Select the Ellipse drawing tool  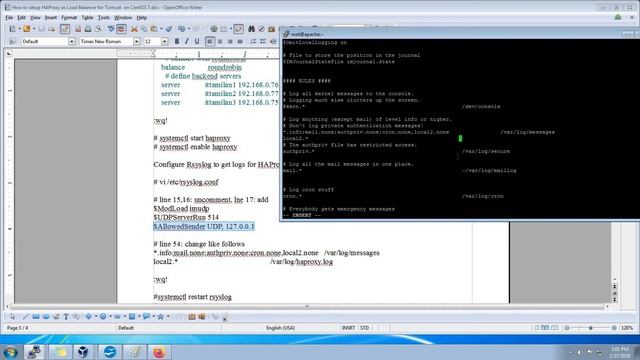[x=46, y=316]
